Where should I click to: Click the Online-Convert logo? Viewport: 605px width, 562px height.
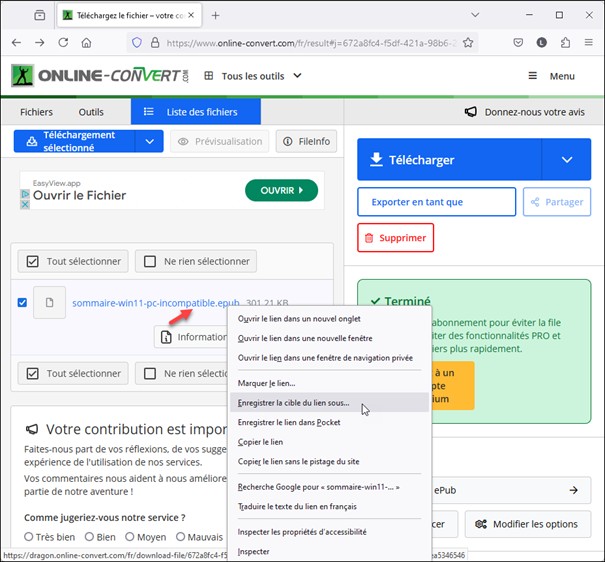(x=99, y=76)
